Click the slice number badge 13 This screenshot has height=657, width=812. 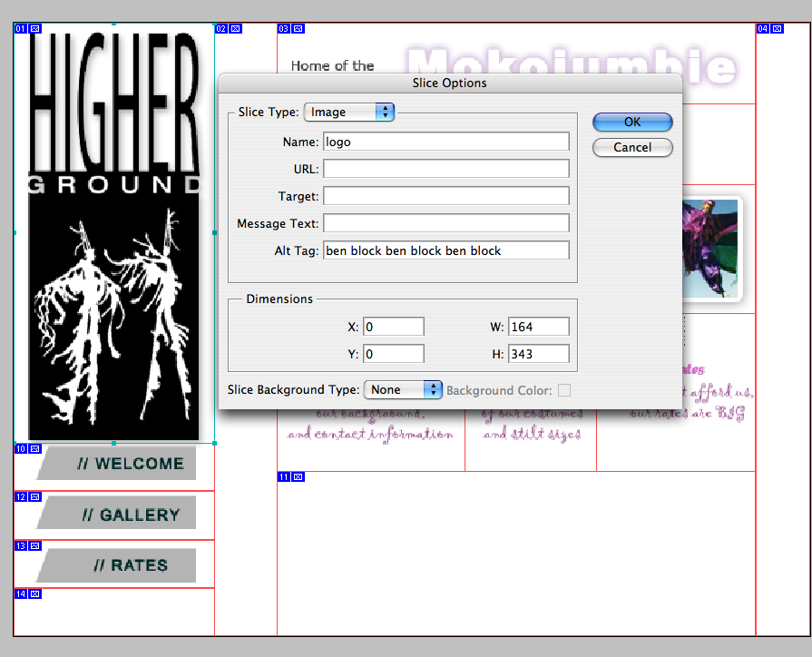click(x=21, y=545)
